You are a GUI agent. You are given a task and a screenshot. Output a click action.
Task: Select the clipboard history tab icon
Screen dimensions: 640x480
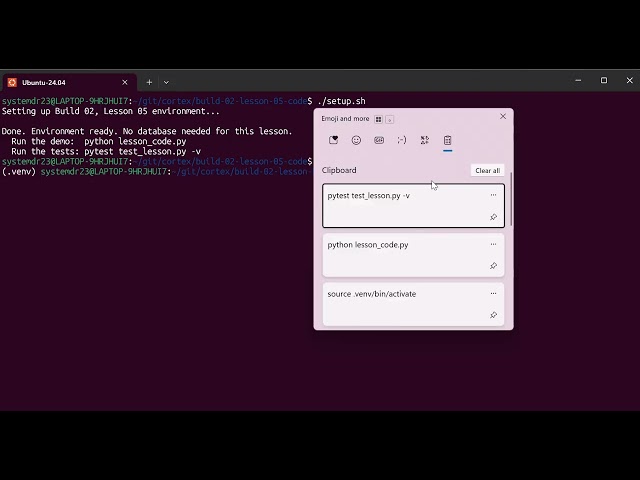coord(447,140)
